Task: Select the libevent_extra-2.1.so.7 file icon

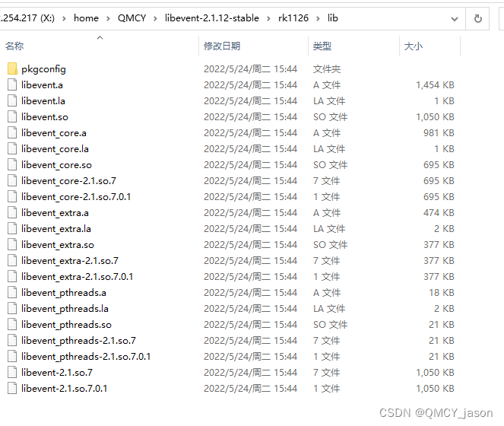Action: pos(12,260)
